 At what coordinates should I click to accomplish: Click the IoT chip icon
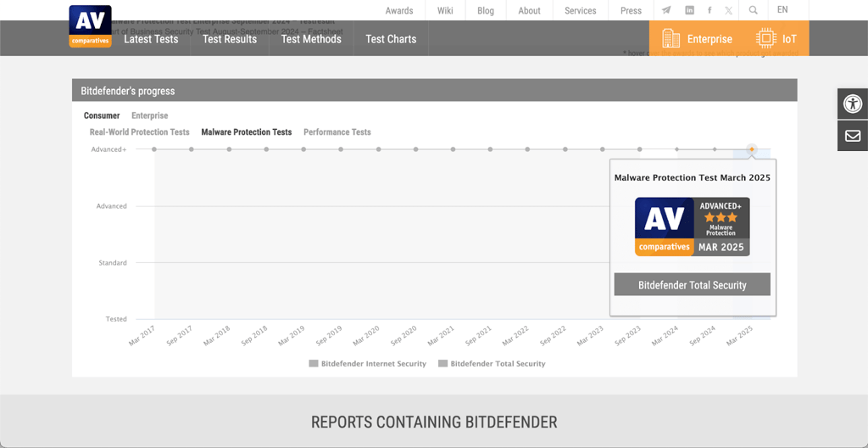point(766,38)
